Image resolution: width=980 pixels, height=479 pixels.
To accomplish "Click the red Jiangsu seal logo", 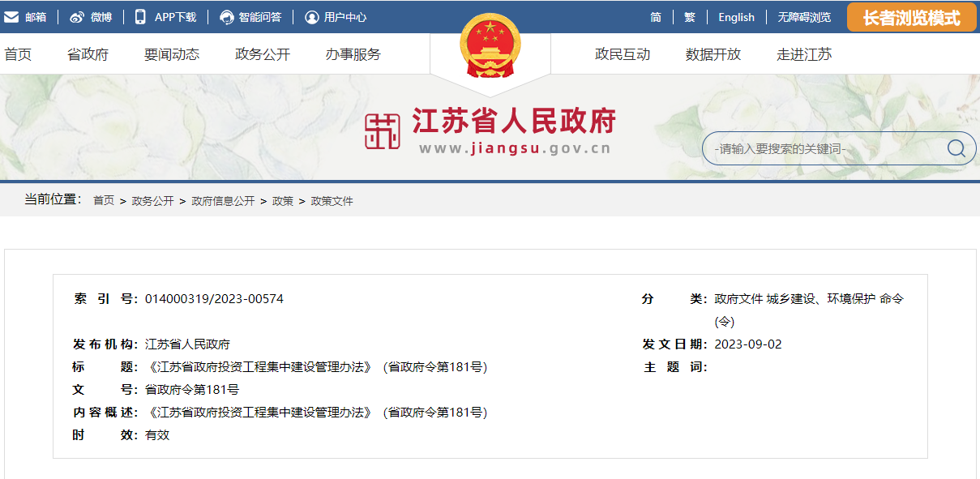I will 383,130.
